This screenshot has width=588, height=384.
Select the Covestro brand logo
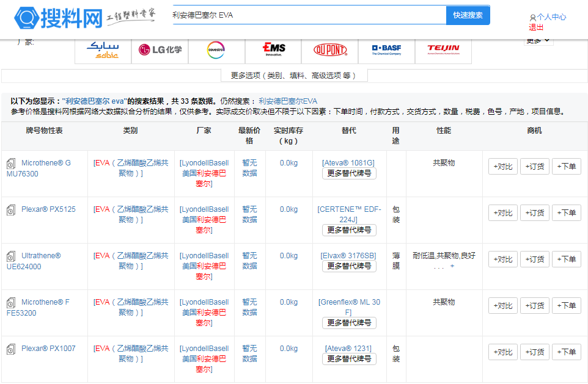point(216,49)
